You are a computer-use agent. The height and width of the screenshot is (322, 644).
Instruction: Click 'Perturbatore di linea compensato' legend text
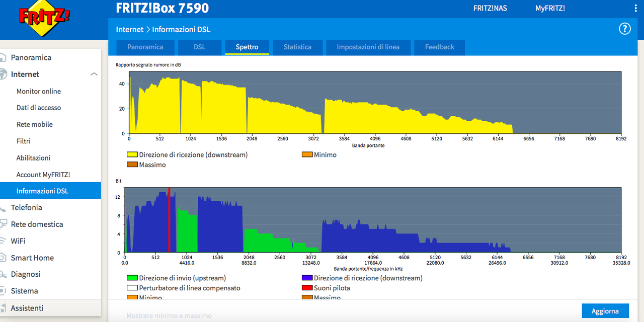point(190,288)
